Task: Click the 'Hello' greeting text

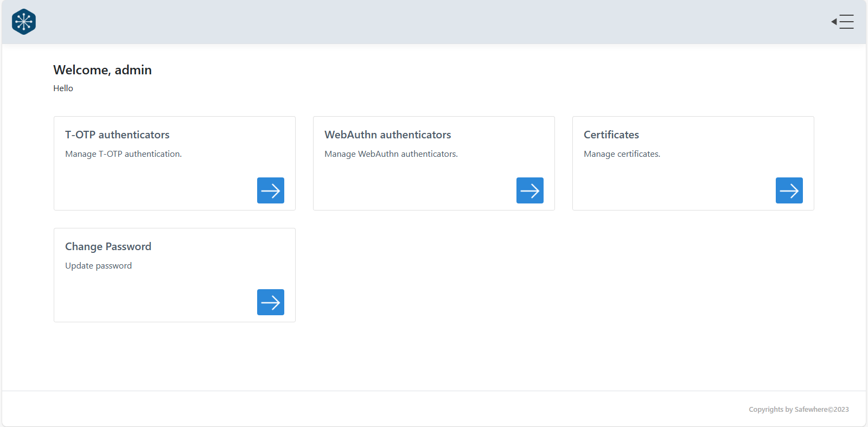Action: 63,88
